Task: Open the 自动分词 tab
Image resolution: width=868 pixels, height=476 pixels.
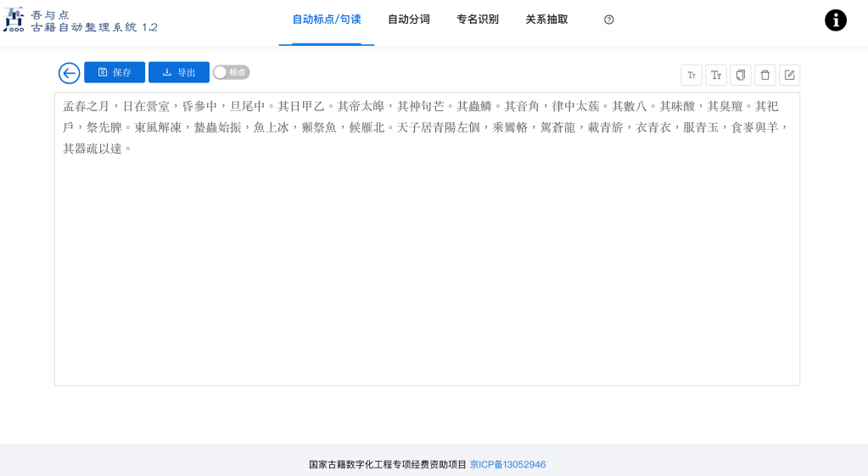Action: 409,20
